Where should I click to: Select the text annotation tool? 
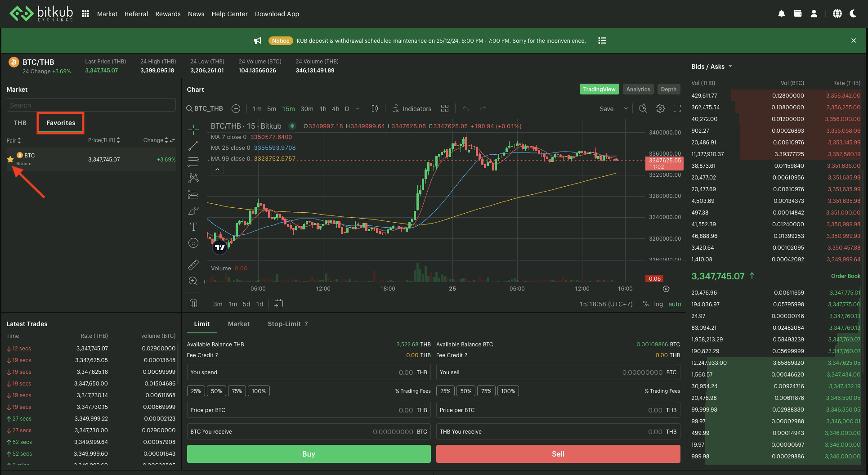click(193, 227)
